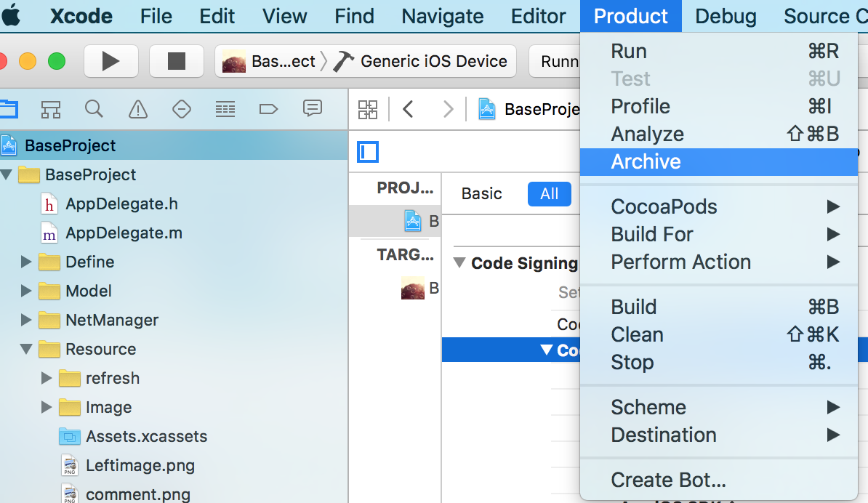Open the Scheme submenu
Image resolution: width=868 pixels, height=503 pixels.
point(719,407)
